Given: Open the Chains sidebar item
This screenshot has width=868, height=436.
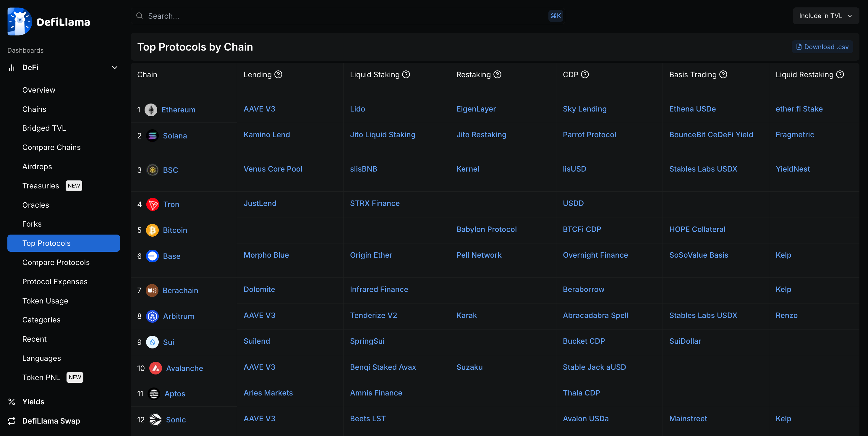Looking at the screenshot, I should click(34, 109).
